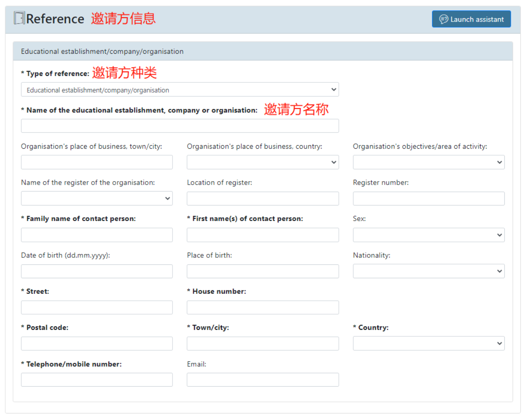Click the Town/city address field
Viewport: 526px width, 420px height.
(263, 343)
